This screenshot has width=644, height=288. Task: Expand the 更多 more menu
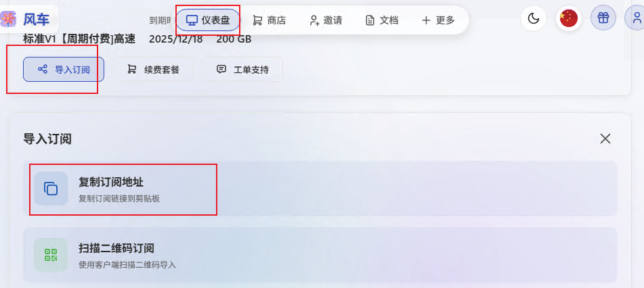438,20
